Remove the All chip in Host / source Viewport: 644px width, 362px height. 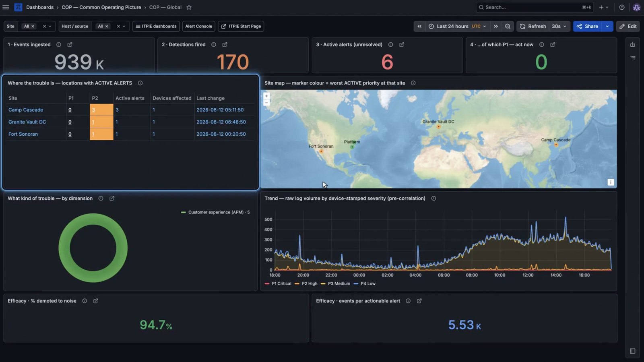point(107,26)
